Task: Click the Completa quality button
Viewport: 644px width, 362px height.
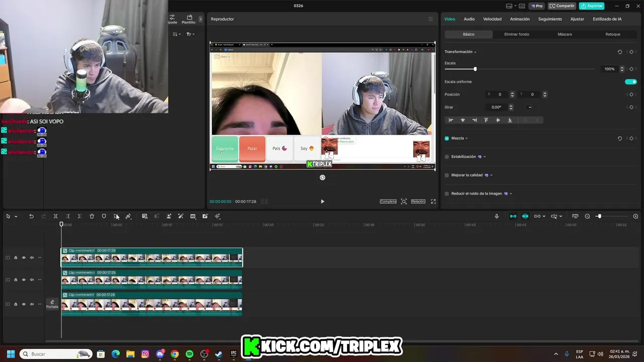Action: pos(388,202)
